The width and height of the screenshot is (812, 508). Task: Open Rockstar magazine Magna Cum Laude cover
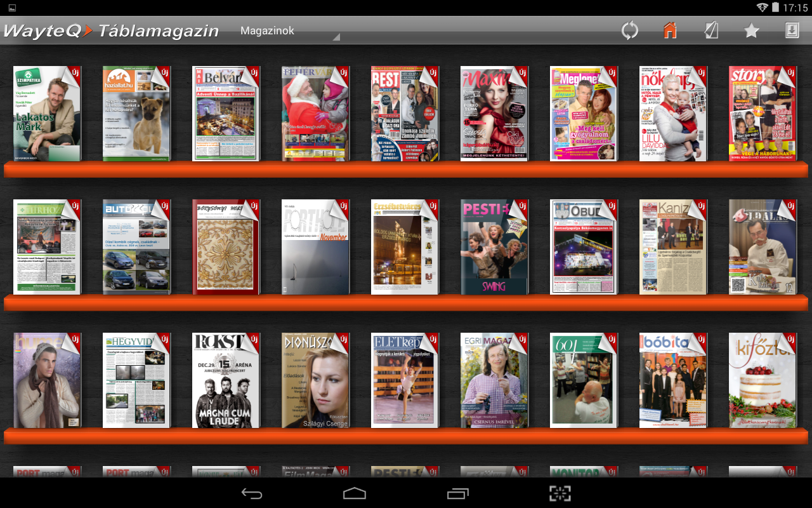coord(226,380)
